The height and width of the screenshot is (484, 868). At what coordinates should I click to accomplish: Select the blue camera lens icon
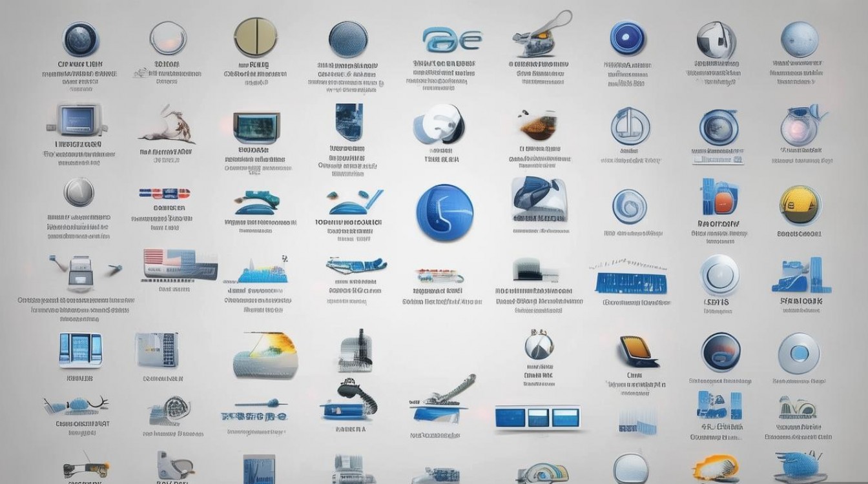click(628, 37)
